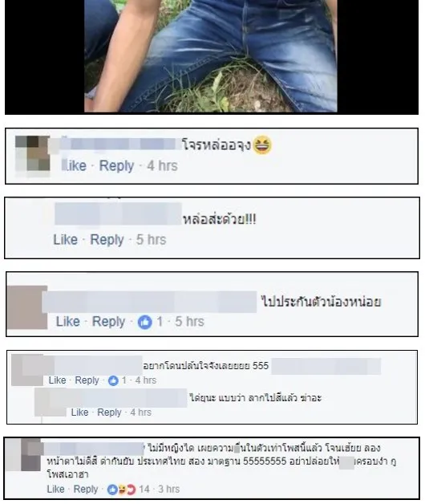Image resolution: width=425 pixels, height=504 pixels.
Task: Reply to the second comment ending with !!!
Action: tap(107, 240)
